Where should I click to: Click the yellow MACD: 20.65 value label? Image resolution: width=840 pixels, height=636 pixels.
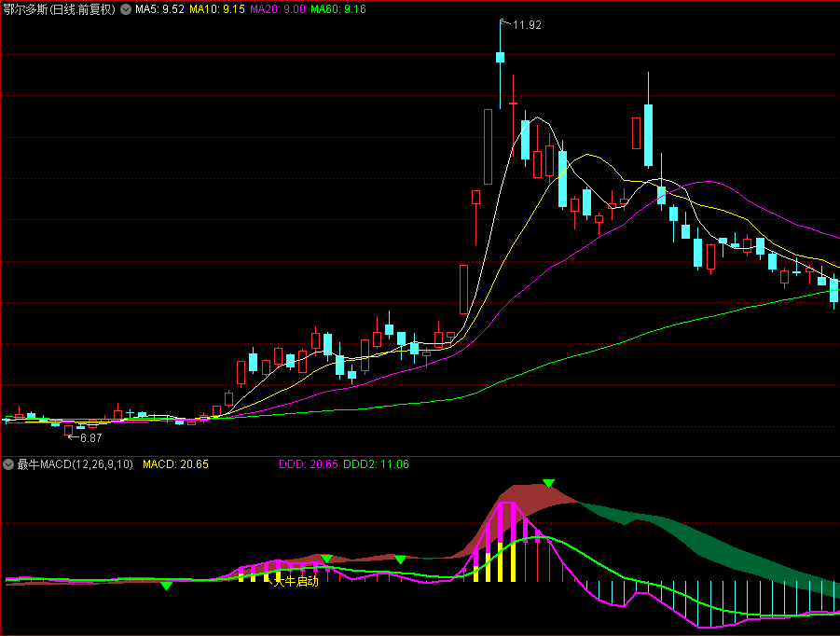[x=175, y=463]
